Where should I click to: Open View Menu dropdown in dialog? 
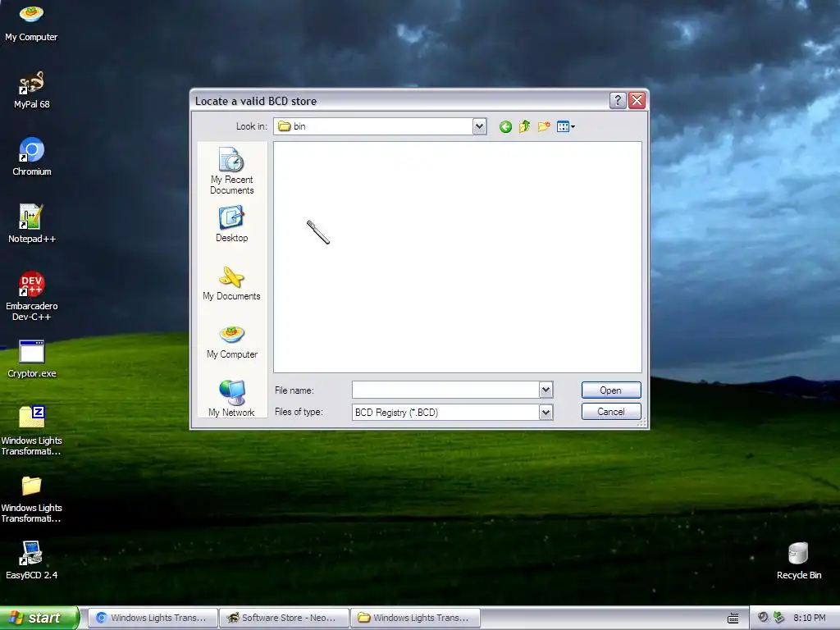pyautogui.click(x=566, y=126)
